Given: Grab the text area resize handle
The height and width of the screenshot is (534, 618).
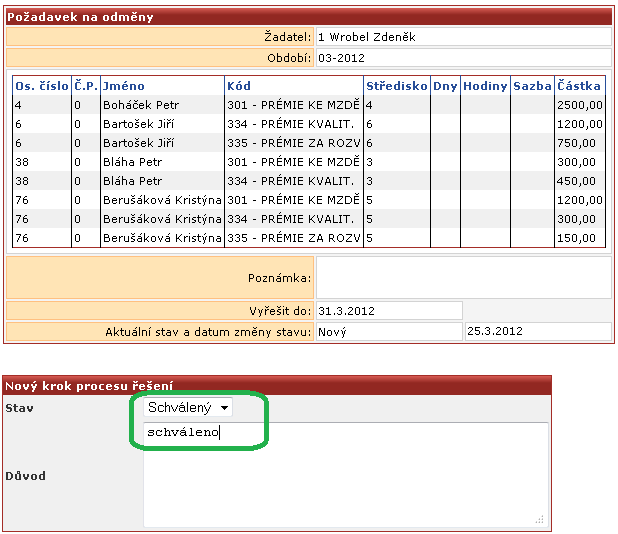Looking at the screenshot, I should coord(540,519).
